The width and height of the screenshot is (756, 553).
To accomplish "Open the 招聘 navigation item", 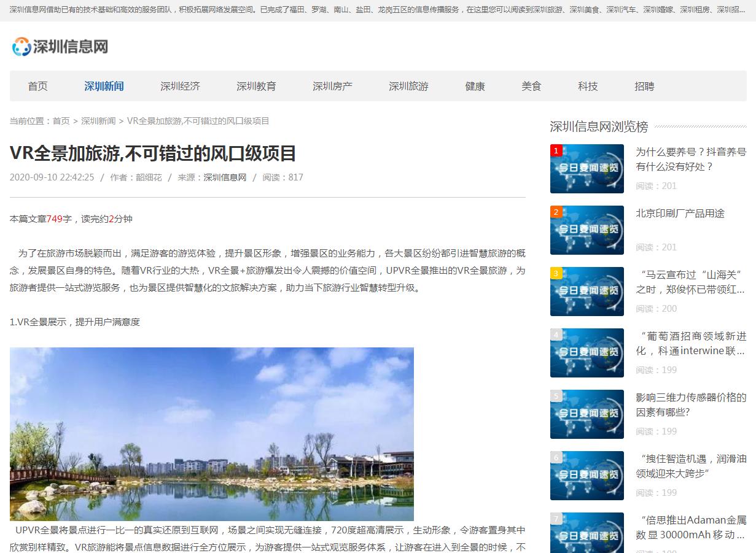I will (x=644, y=86).
